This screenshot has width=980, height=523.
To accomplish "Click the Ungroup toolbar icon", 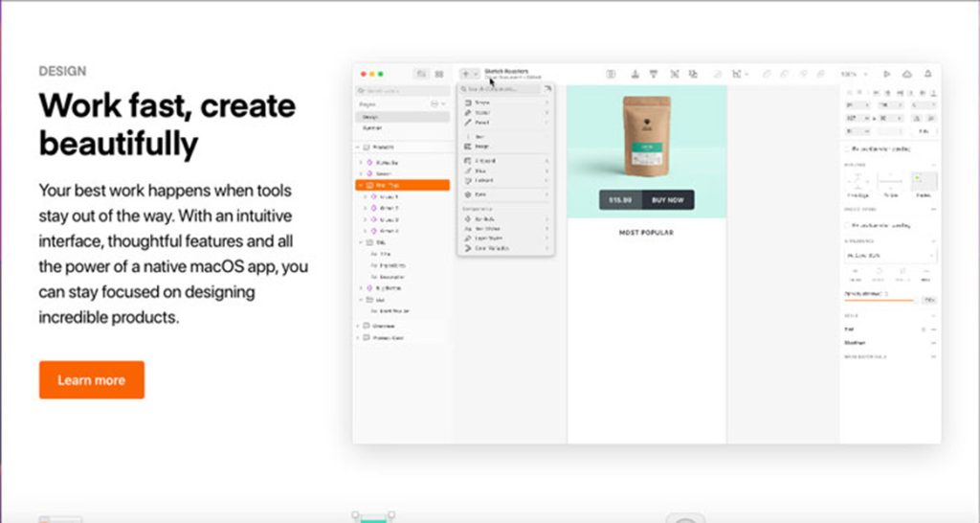I will [693, 74].
